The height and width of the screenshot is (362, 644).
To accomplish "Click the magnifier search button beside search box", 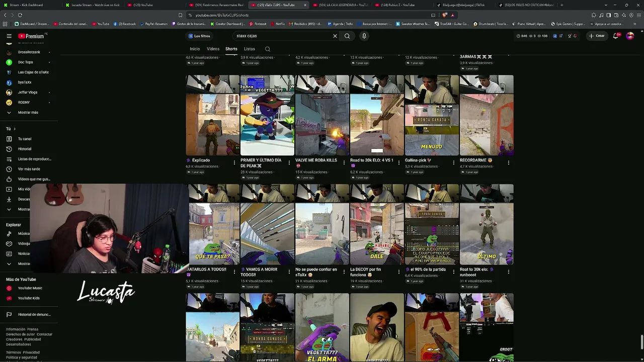I will point(347,36).
